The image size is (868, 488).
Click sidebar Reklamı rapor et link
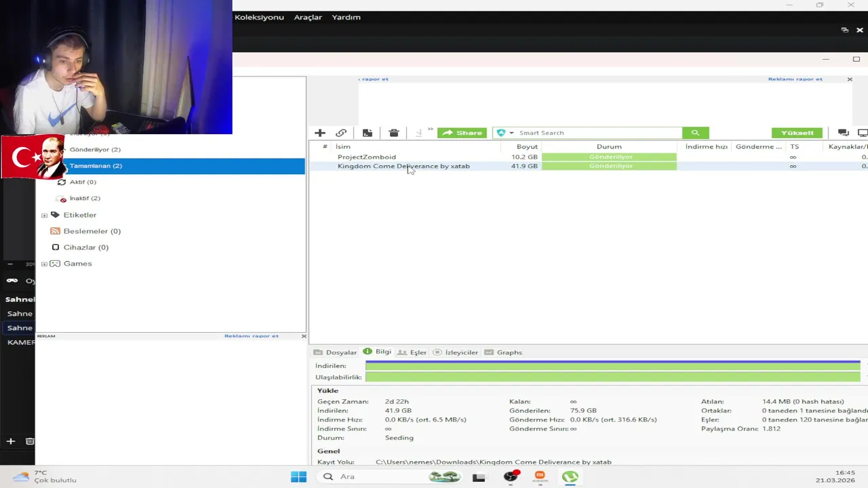pos(252,336)
